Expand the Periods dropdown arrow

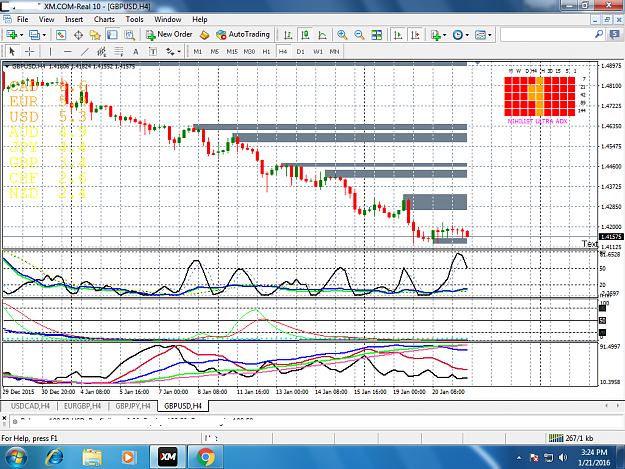(467, 35)
